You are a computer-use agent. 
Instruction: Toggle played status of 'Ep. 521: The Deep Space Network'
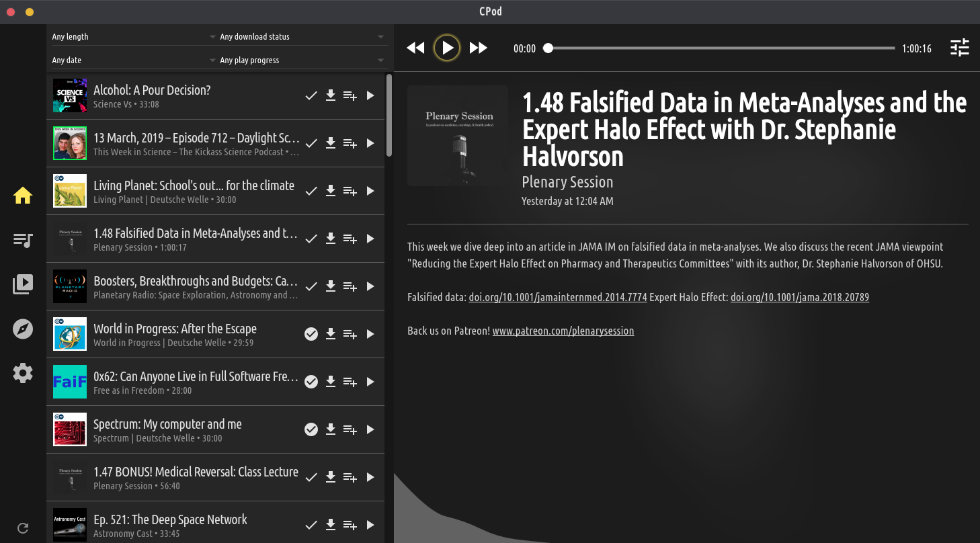point(311,525)
